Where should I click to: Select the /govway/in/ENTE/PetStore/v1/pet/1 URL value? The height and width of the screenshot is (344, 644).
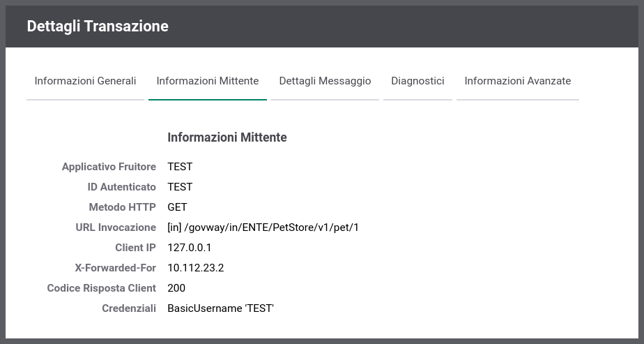263,227
